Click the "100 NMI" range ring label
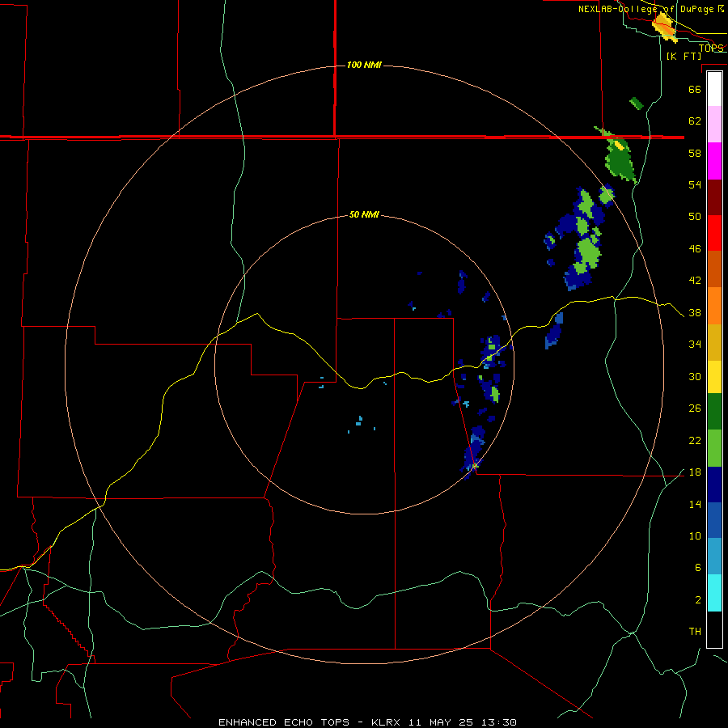Screen dimensions: 728x728 point(364,65)
